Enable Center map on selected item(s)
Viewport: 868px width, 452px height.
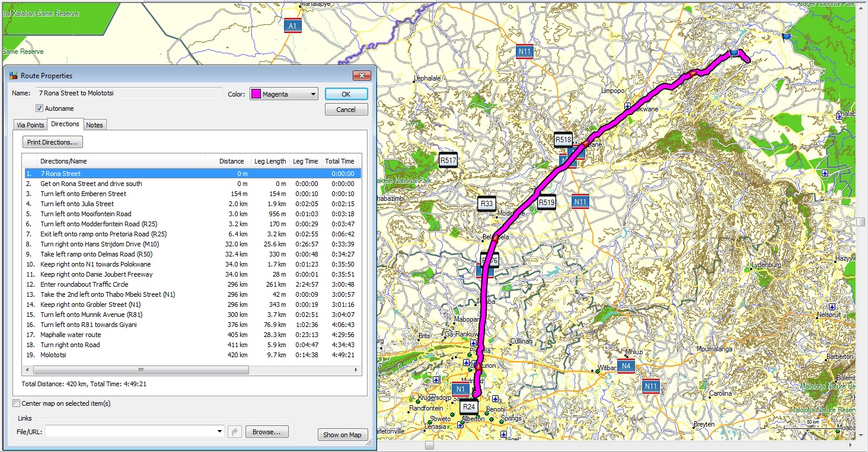(x=17, y=403)
